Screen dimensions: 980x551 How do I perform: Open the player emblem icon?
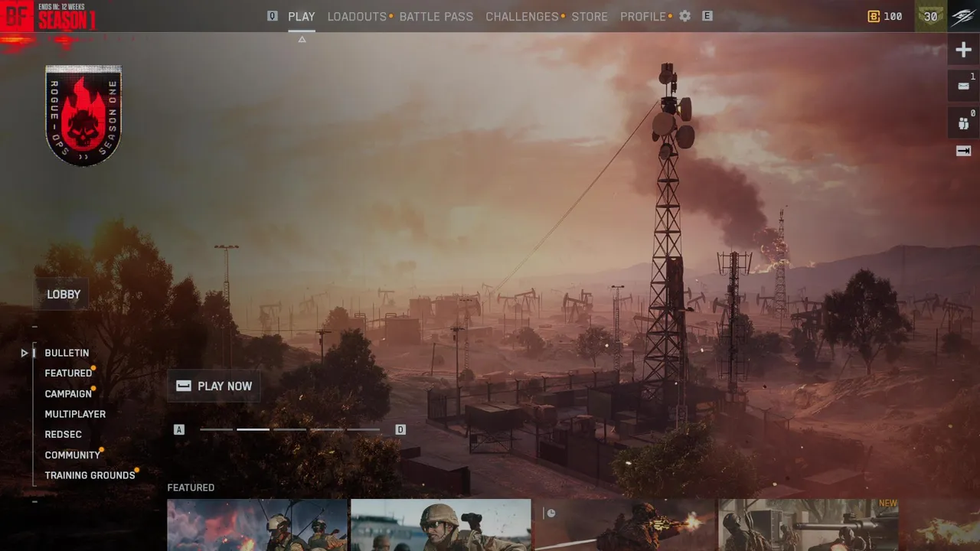click(x=963, y=16)
